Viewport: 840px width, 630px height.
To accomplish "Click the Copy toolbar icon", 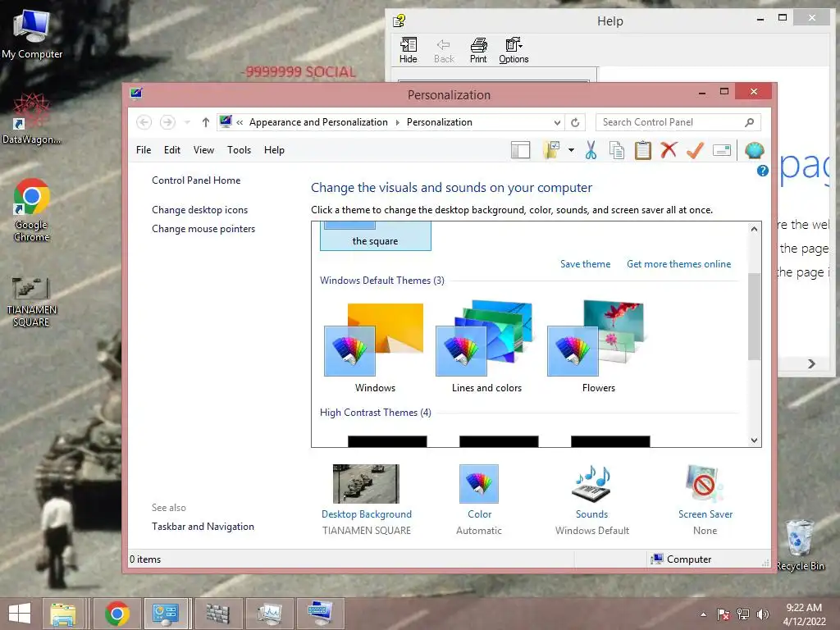I will (617, 151).
